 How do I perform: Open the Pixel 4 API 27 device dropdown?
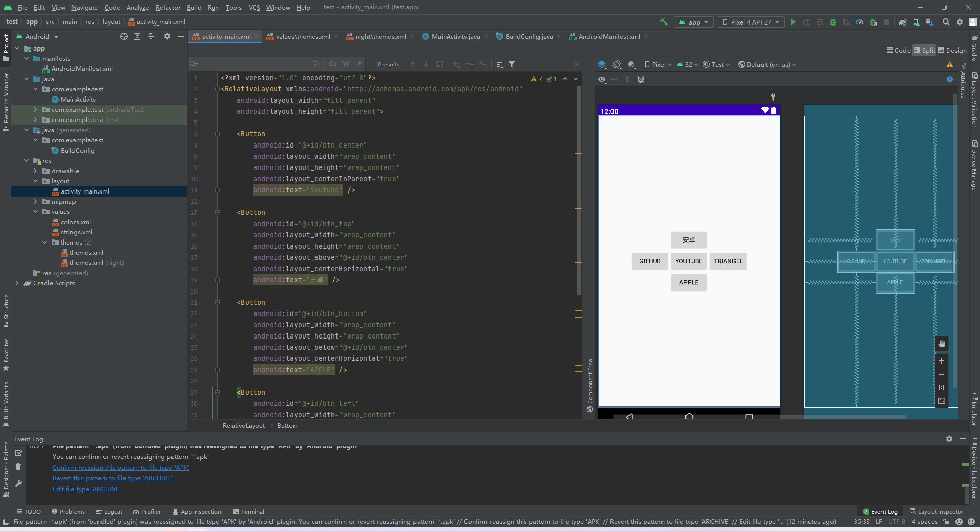(x=750, y=22)
